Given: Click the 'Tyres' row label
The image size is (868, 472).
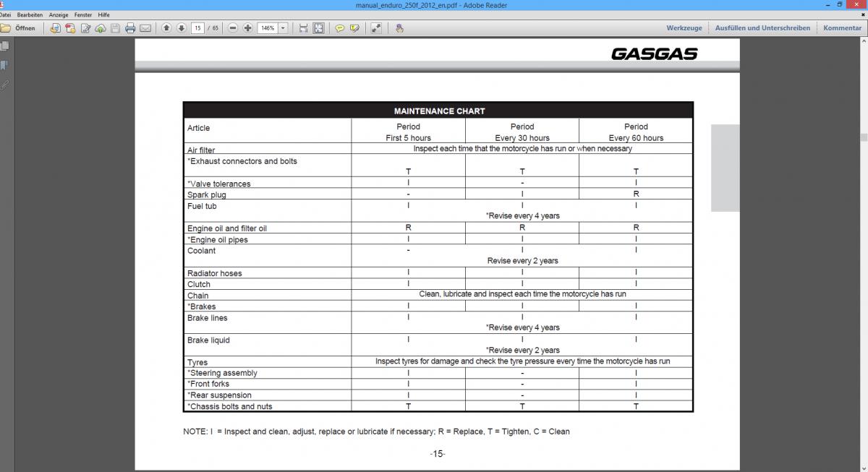Looking at the screenshot, I should [x=197, y=363].
